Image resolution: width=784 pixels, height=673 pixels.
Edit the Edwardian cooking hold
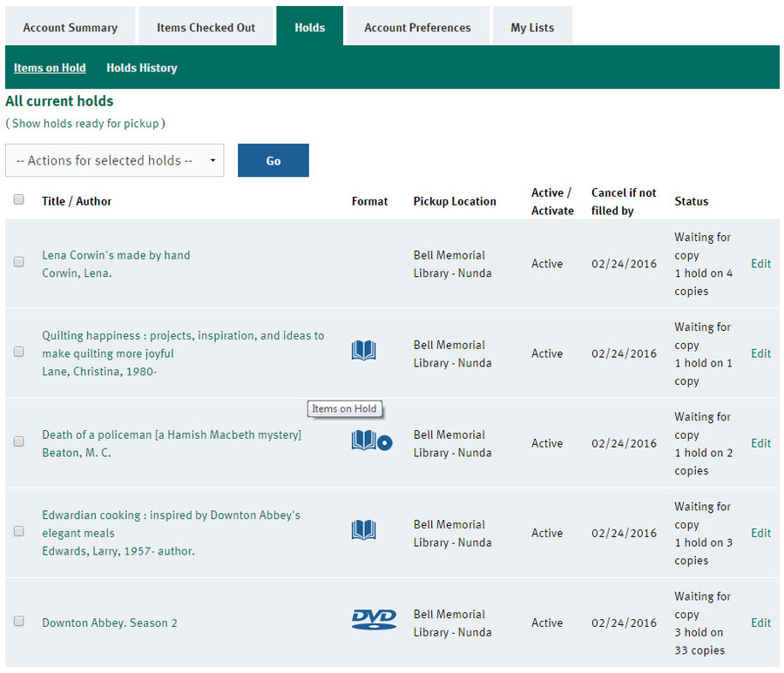761,533
